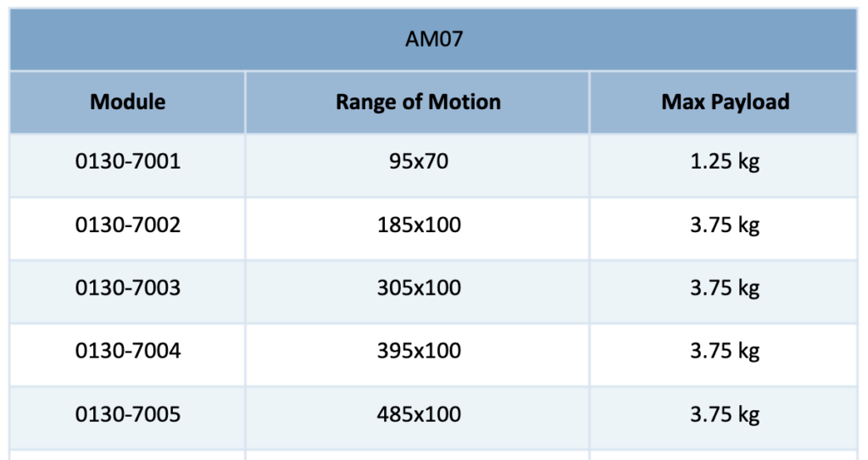Click module cell 0130-7003
Image resolution: width=868 pixels, height=460 pixels.
pyautogui.click(x=127, y=291)
